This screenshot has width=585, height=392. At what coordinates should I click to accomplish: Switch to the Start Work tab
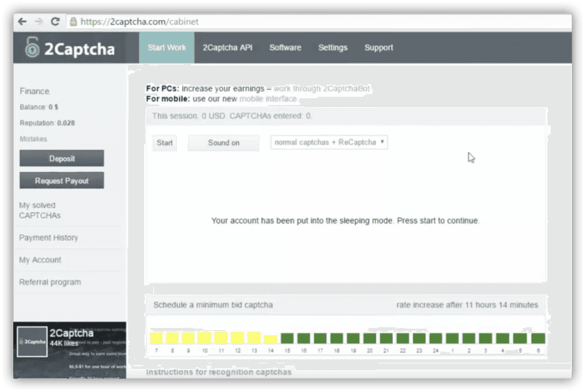(x=166, y=48)
